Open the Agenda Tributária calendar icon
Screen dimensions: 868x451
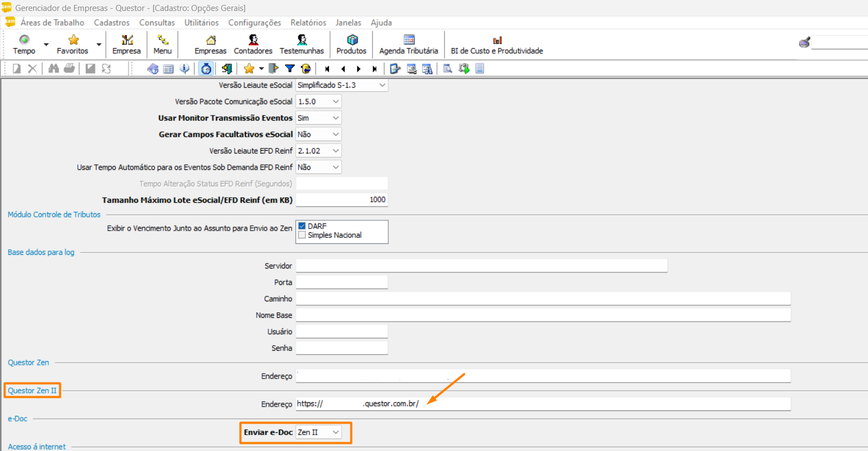click(x=409, y=40)
